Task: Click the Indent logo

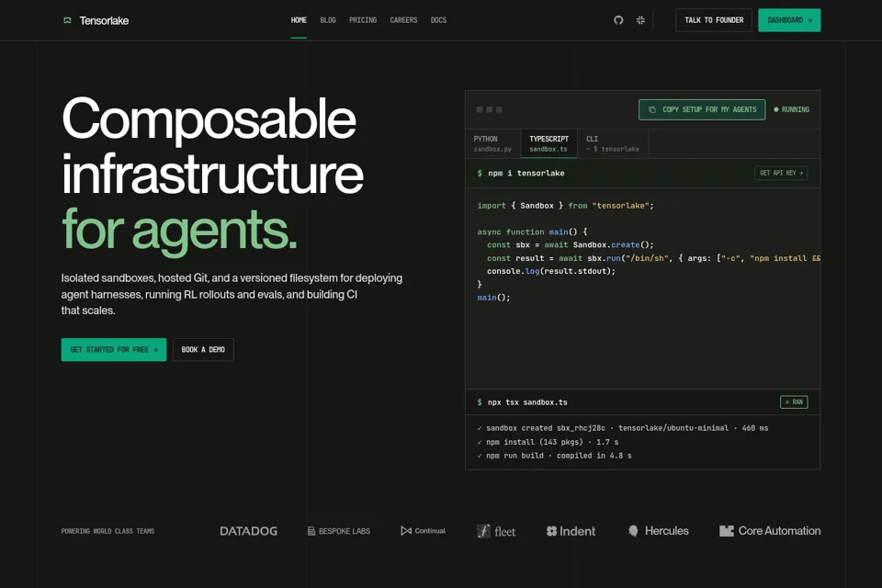Action: point(571,531)
